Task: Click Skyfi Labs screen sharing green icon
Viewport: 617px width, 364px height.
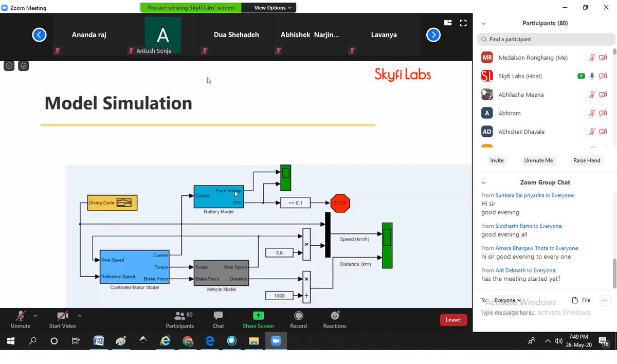Action: (x=581, y=76)
